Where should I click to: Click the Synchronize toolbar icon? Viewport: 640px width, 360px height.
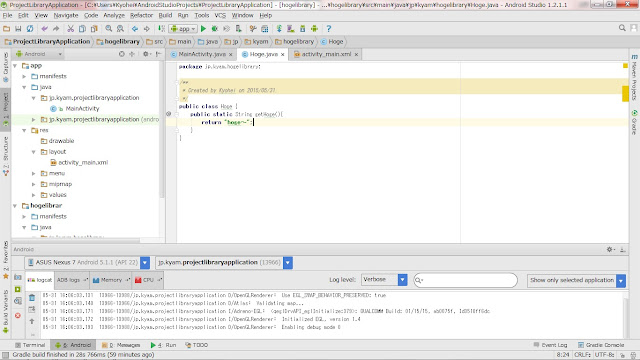30,29
